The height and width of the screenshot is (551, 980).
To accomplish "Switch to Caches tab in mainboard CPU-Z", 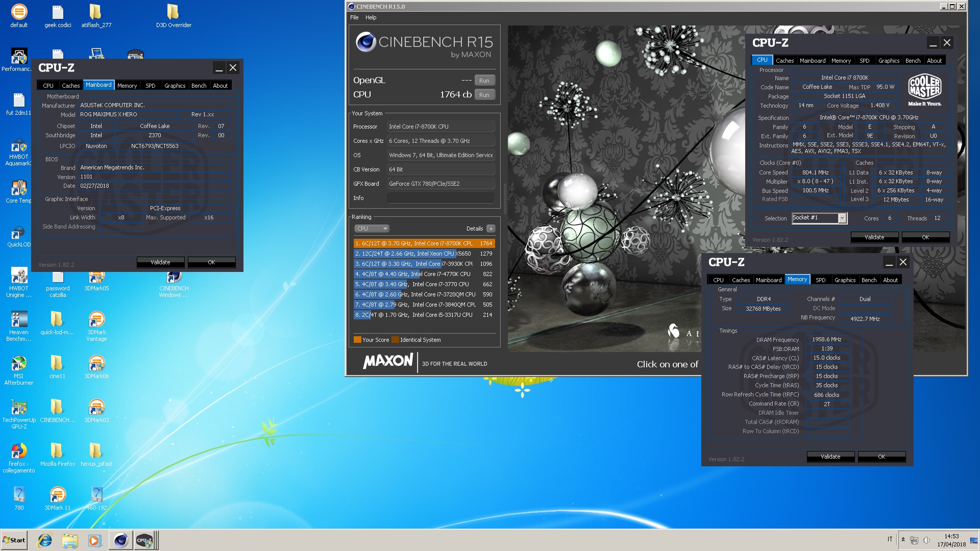I will pyautogui.click(x=70, y=86).
